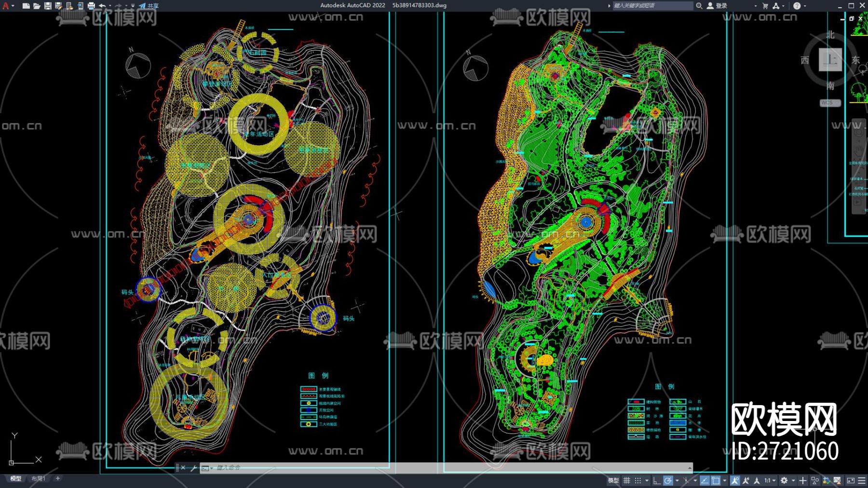Save the current drawing

point(48,6)
